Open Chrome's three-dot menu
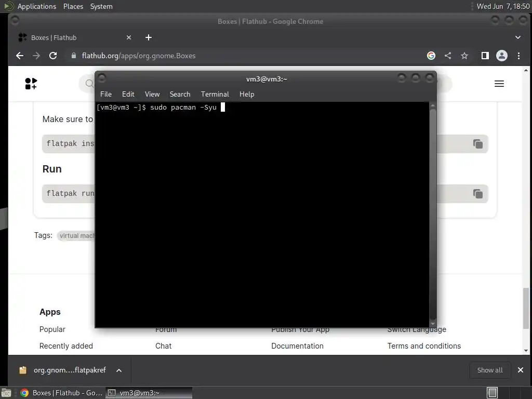Screen dimensions: 532x399 [518, 56]
